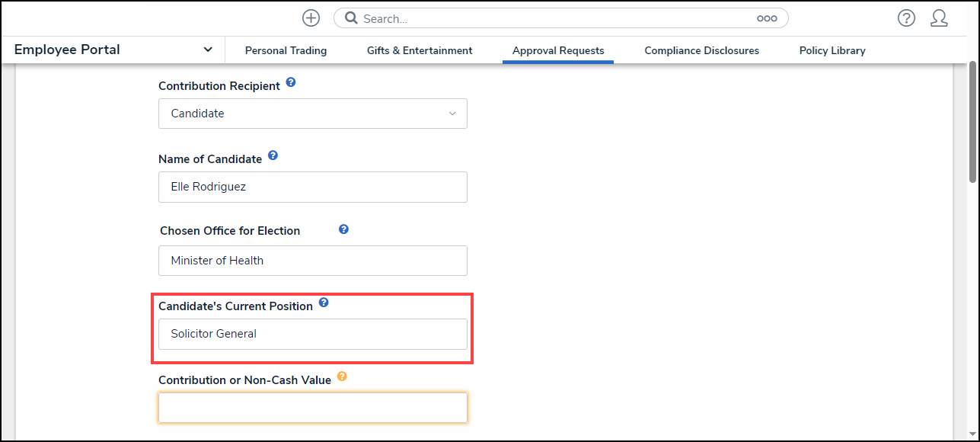Go to the Compliance Disclosures tab
The width and height of the screenshot is (980, 442).
coord(701,50)
